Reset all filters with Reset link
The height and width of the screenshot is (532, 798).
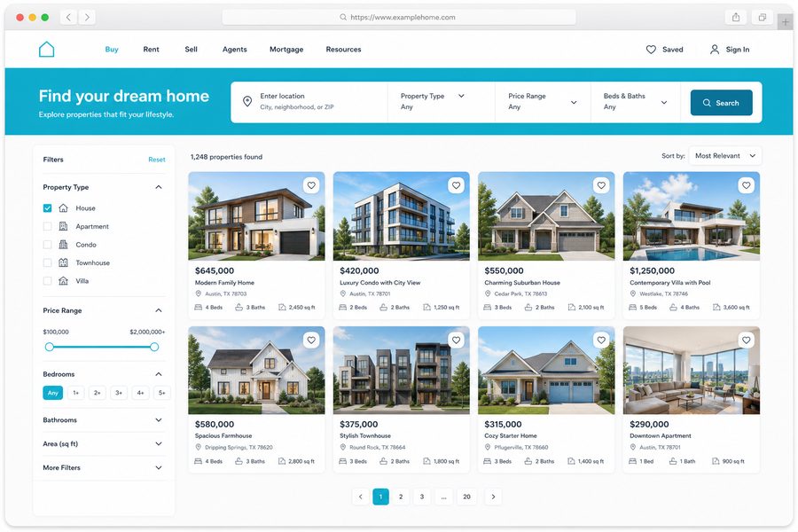tap(157, 160)
